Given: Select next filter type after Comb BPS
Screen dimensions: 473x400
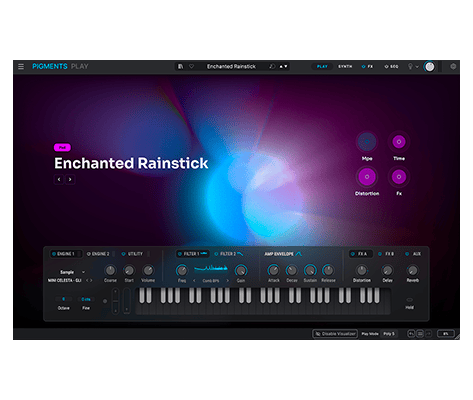Looking at the screenshot, I should (x=228, y=281).
